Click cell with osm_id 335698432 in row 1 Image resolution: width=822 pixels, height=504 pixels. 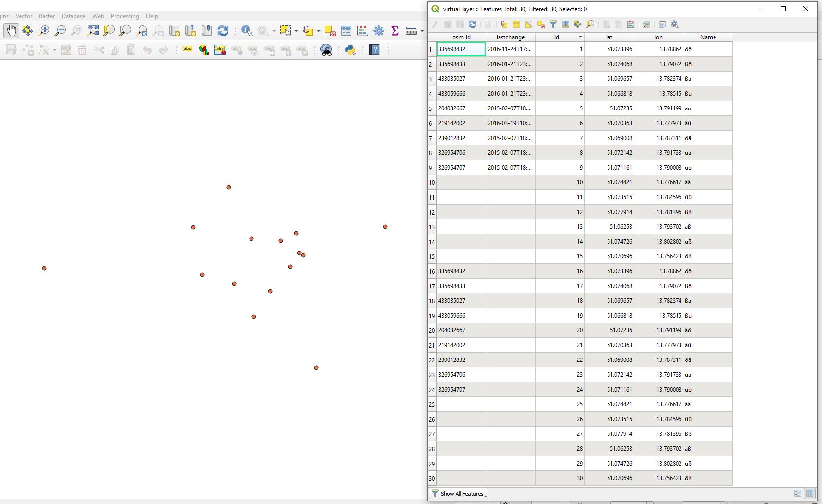click(461, 49)
